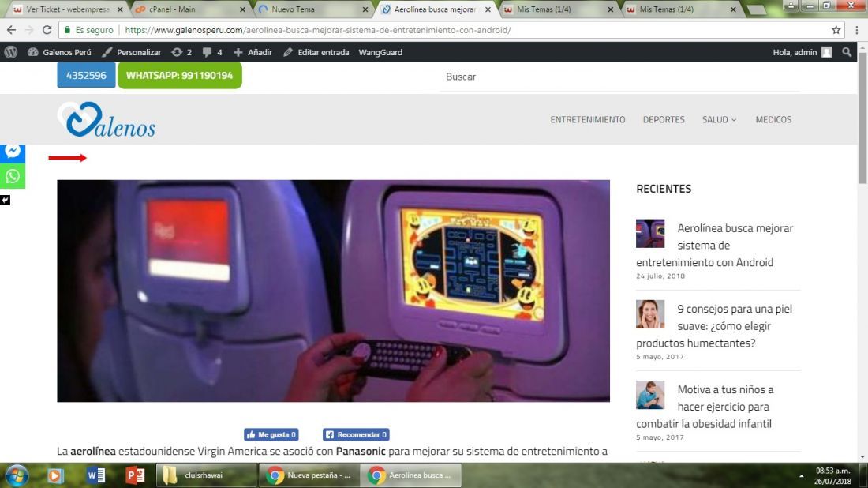Open ENTRETENIMIENTO nav item
This screenshot has height=488, width=868.
point(587,119)
